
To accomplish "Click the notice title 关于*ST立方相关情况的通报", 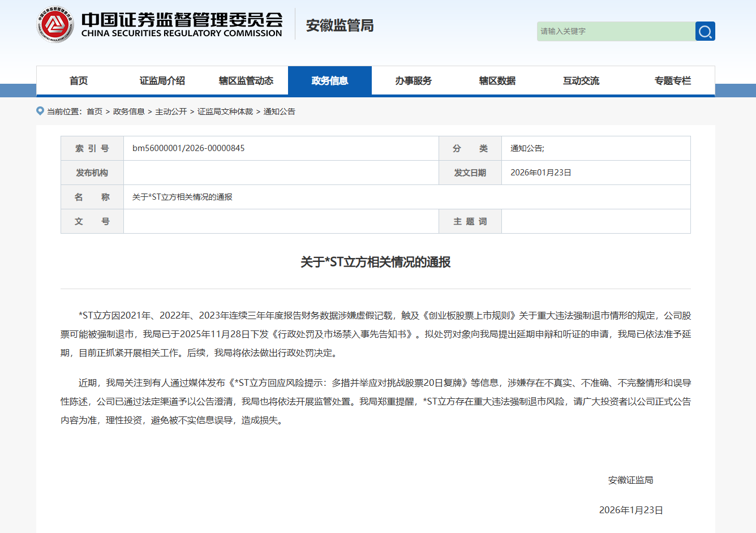I will (x=376, y=263).
